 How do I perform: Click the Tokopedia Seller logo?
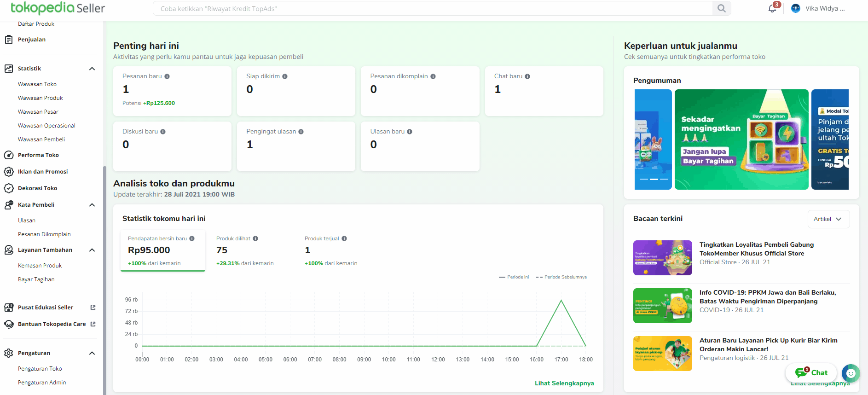(x=58, y=8)
